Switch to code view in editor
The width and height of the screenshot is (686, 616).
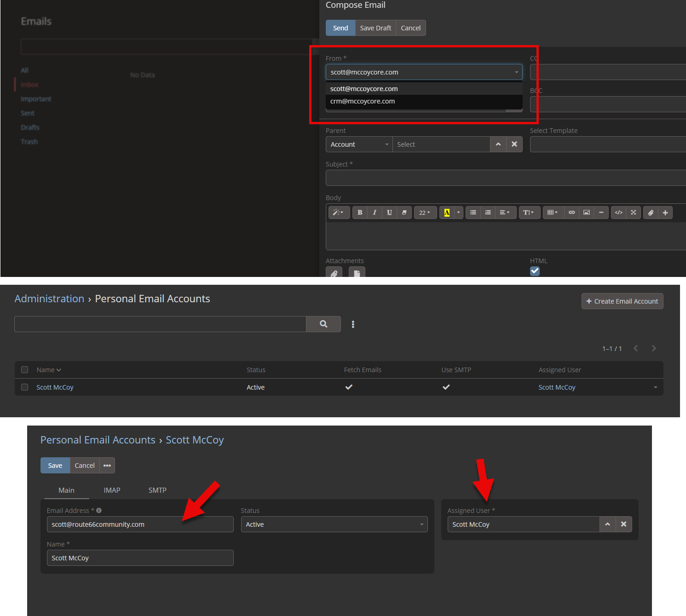click(x=618, y=213)
